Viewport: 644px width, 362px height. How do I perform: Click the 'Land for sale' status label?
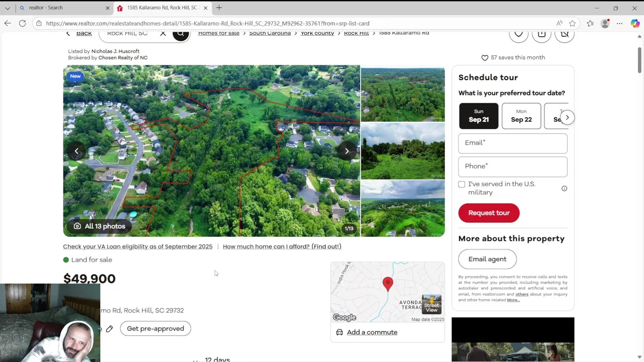92,260
